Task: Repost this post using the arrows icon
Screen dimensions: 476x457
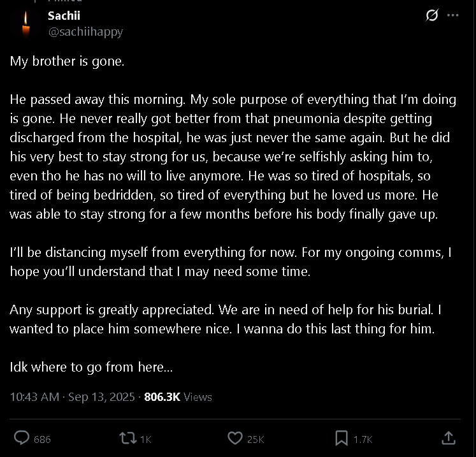Action: click(x=127, y=438)
